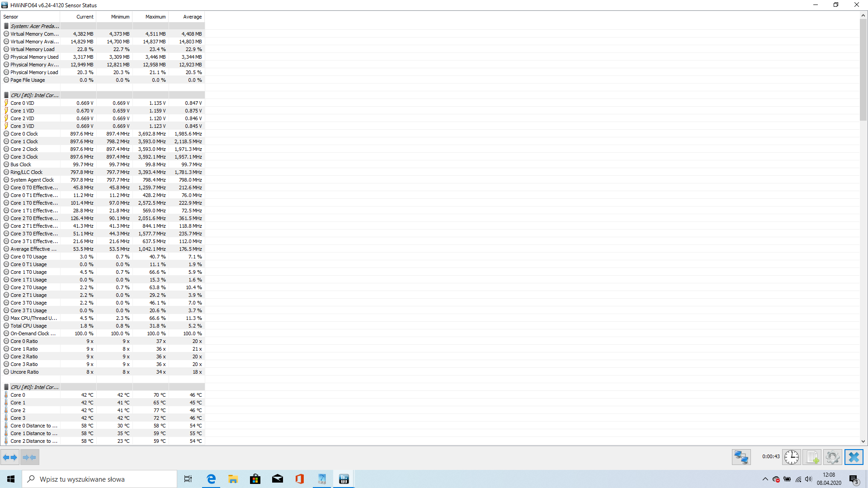Select the HWiNFO taskbar icon
The width and height of the screenshot is (868, 488).
pos(344,479)
